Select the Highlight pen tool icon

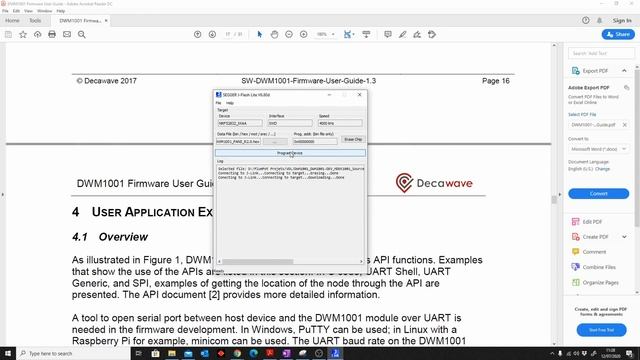[402, 35]
